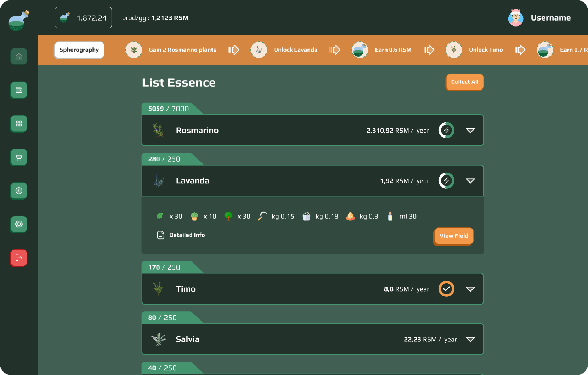Screen dimensions: 588x375
Task: Open the shopping cart icon in sidebar
Action: point(19,157)
